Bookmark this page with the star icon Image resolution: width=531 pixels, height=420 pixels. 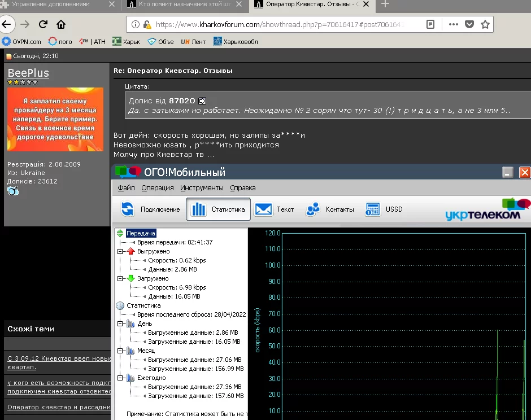click(485, 24)
